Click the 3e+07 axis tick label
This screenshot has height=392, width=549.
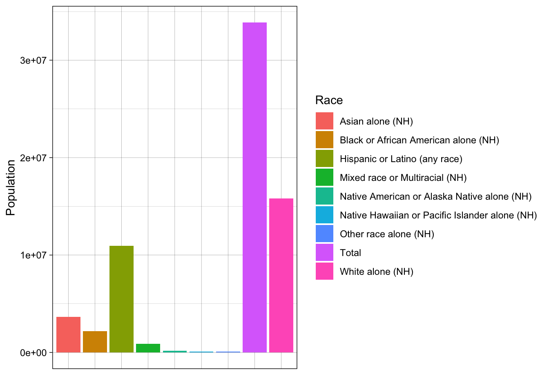pyautogui.click(x=31, y=60)
